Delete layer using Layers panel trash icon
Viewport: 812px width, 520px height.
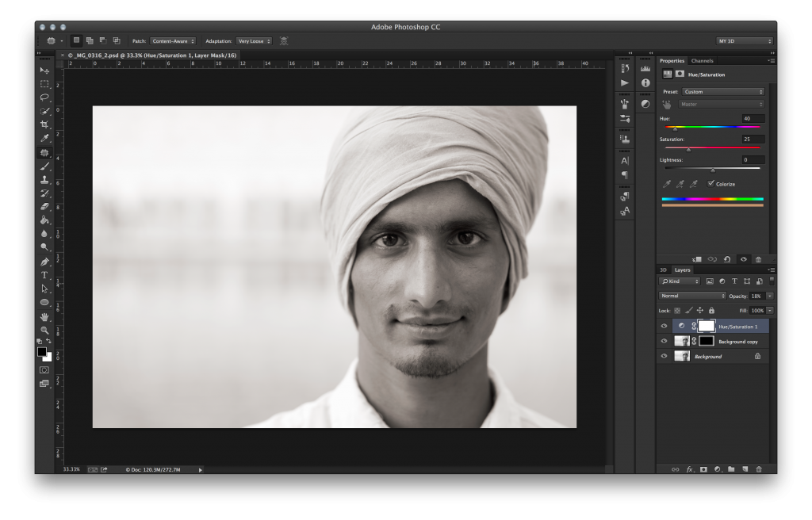[x=759, y=469]
